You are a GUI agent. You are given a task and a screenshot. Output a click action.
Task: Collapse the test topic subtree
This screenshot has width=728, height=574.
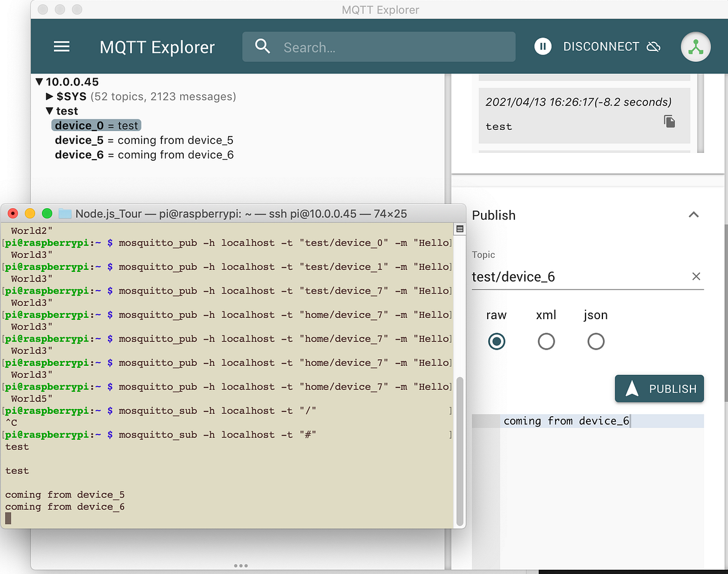pos(49,110)
